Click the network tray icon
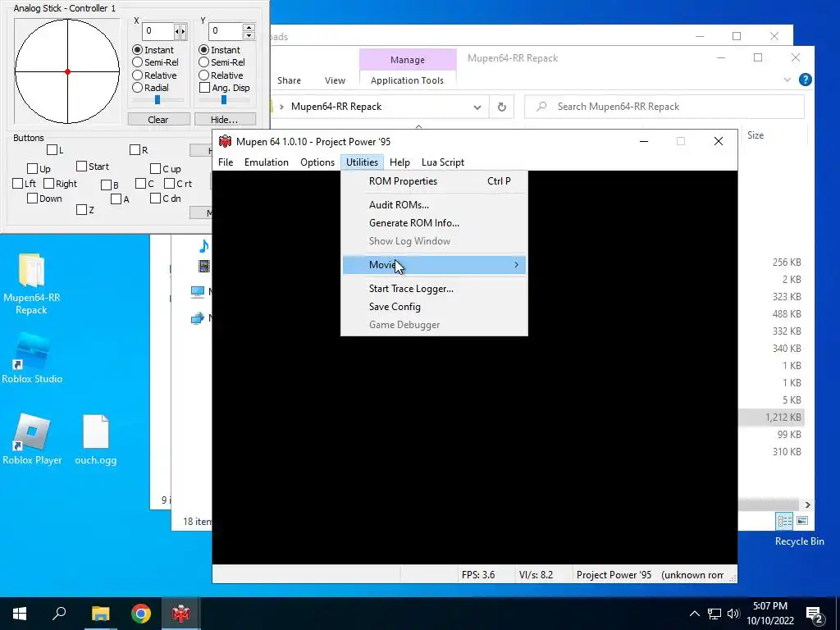The height and width of the screenshot is (630, 840). point(714,614)
